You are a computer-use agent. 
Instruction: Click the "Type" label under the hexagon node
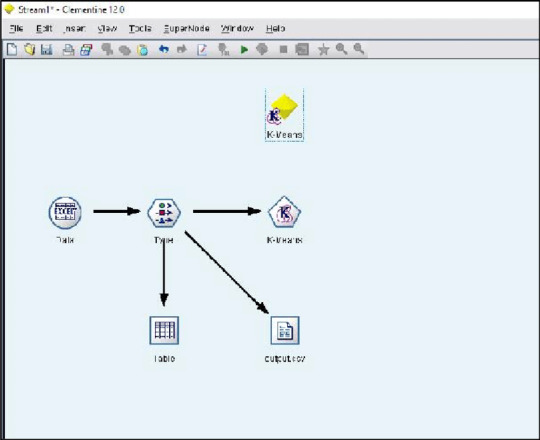tap(164, 240)
